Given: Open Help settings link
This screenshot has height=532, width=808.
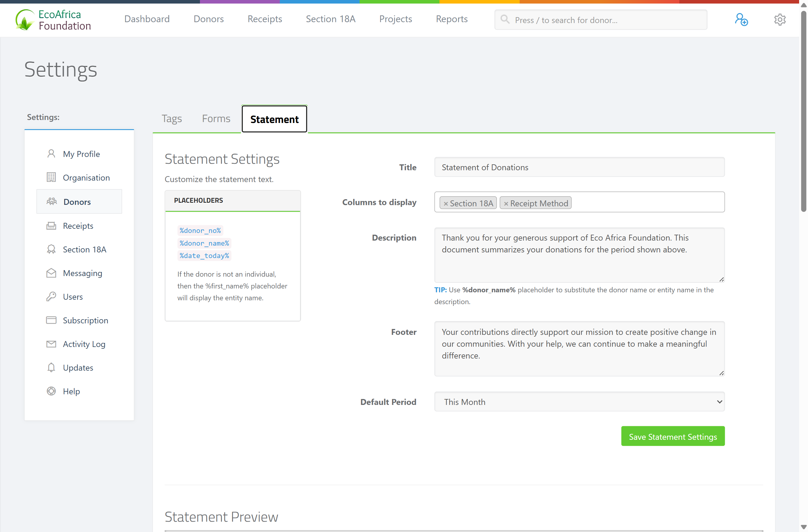Looking at the screenshot, I should click(71, 392).
